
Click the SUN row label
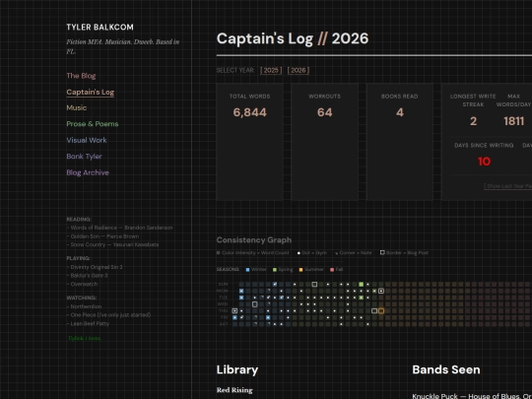[223, 285]
